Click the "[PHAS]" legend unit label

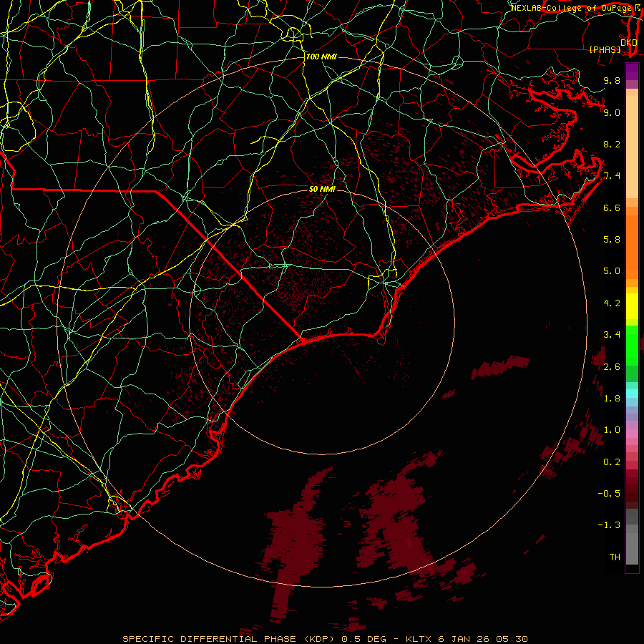coord(605,49)
